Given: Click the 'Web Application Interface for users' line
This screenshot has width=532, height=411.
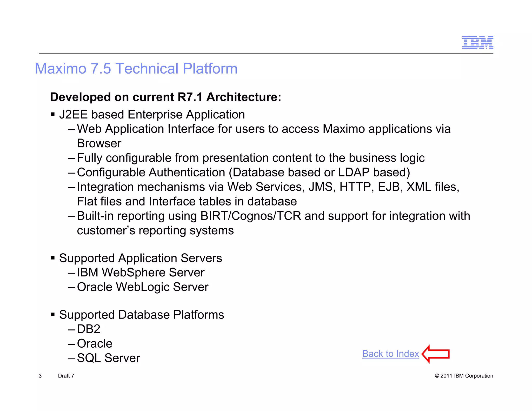Looking at the screenshot, I should 264,129.
